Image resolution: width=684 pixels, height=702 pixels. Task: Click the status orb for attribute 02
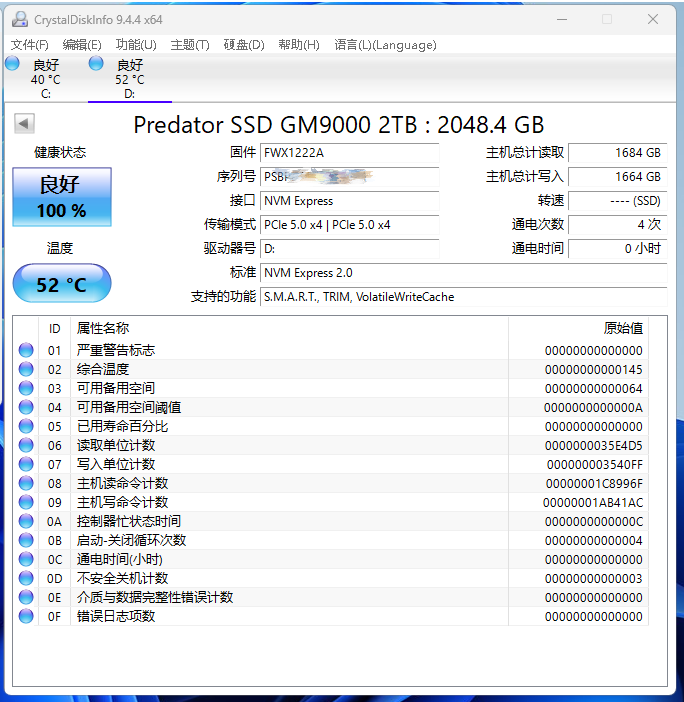point(26,369)
